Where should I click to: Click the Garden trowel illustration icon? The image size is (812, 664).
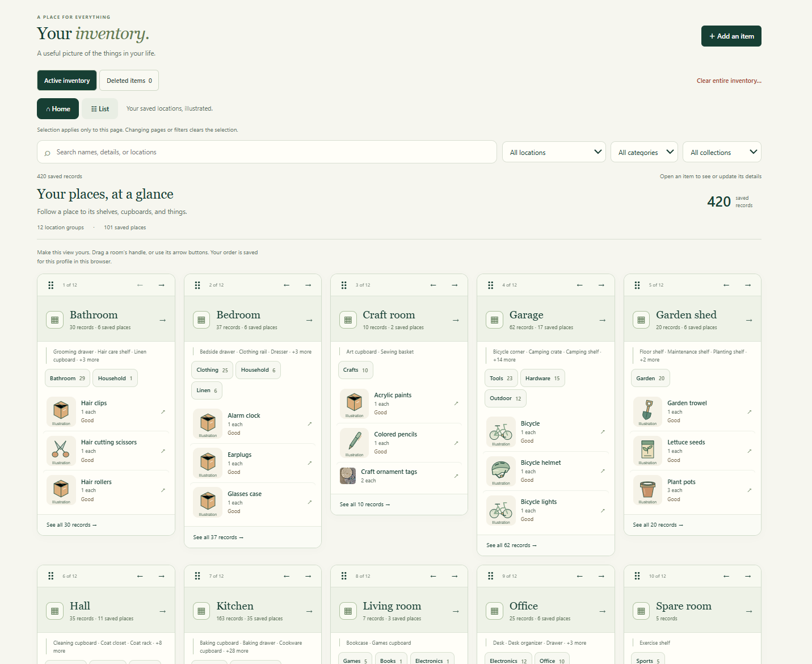click(647, 412)
